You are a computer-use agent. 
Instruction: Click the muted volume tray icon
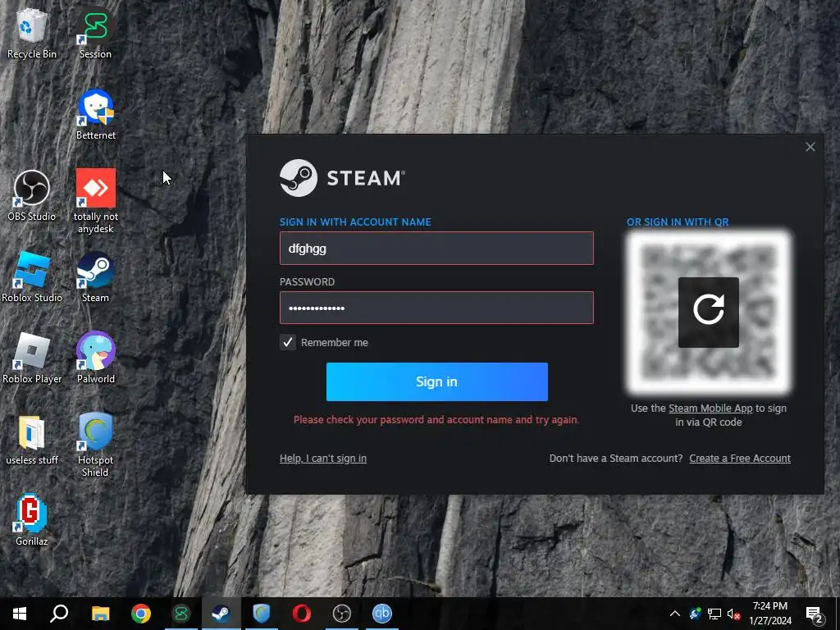[734, 614]
